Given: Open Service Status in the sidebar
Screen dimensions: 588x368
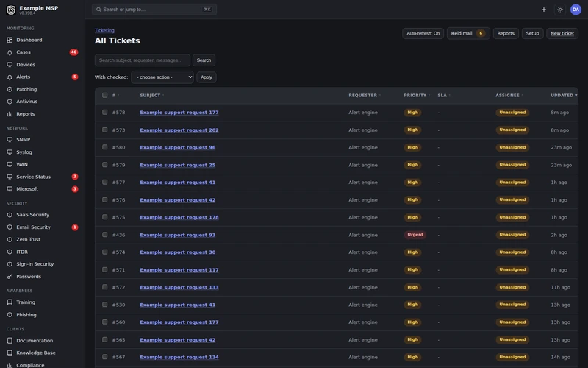Looking at the screenshot, I should click(x=43, y=177).
